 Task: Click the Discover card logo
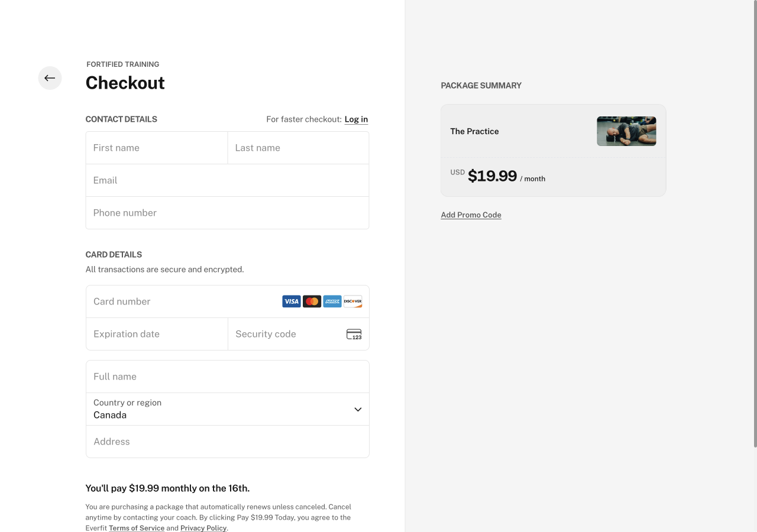(353, 301)
